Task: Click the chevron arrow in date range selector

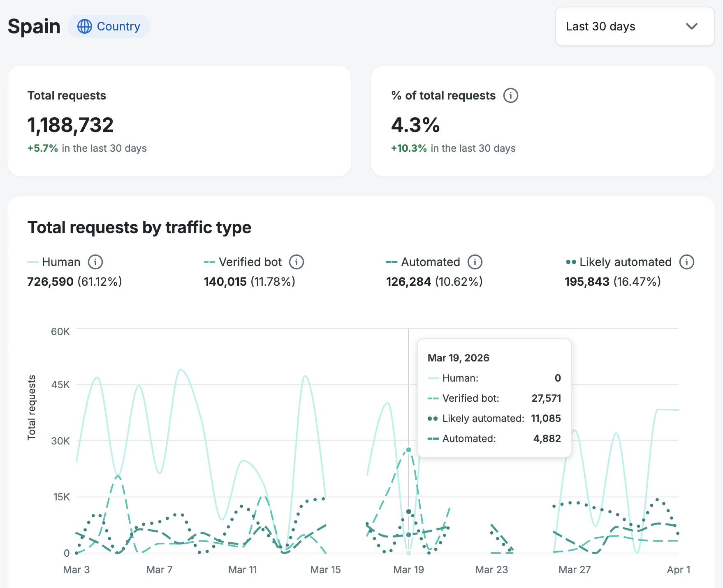Action: (x=692, y=26)
